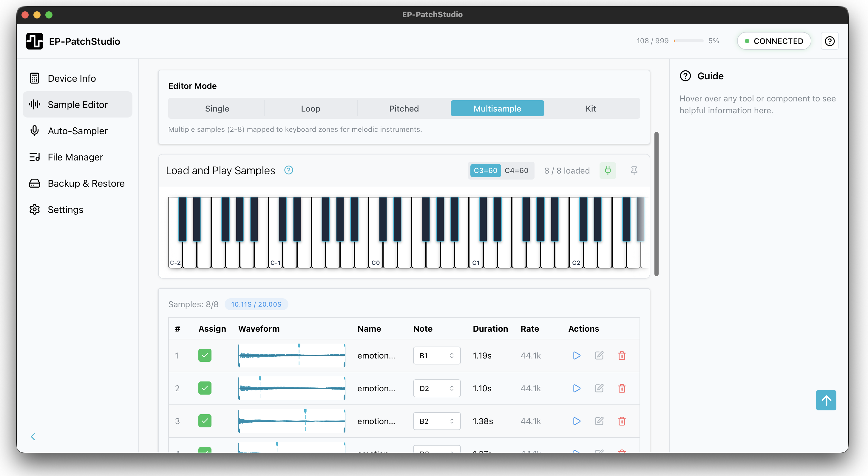868x476 pixels.
Task: Open the D2 note dropdown for sample 2
Action: [x=436, y=388]
